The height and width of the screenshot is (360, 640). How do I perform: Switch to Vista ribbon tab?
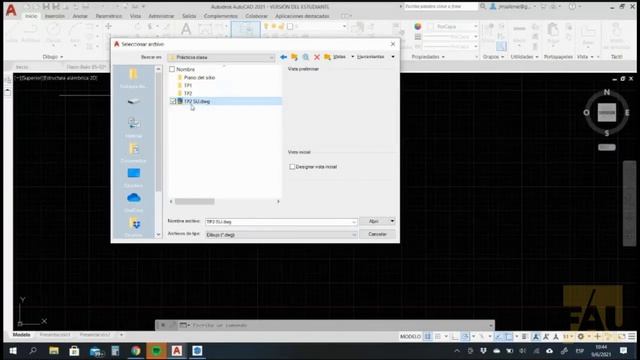click(x=135, y=16)
